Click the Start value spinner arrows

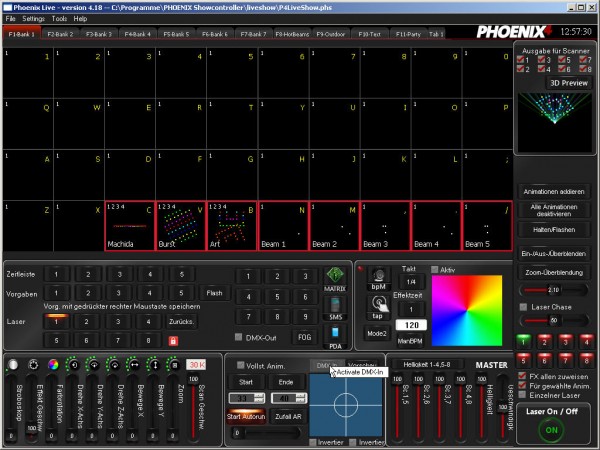pyautogui.click(x=263, y=397)
